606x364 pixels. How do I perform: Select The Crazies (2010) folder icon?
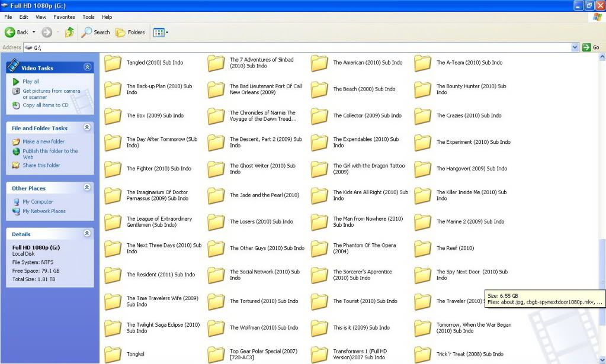(422, 116)
